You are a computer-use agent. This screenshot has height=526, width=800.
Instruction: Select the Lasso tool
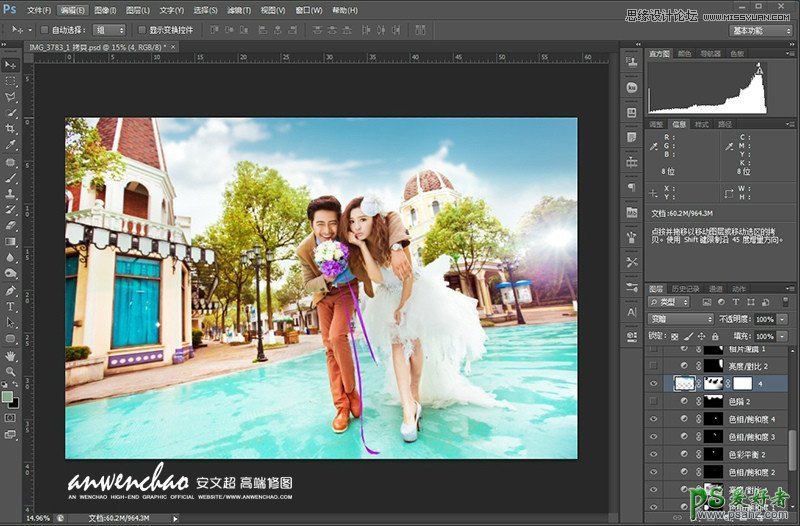10,97
